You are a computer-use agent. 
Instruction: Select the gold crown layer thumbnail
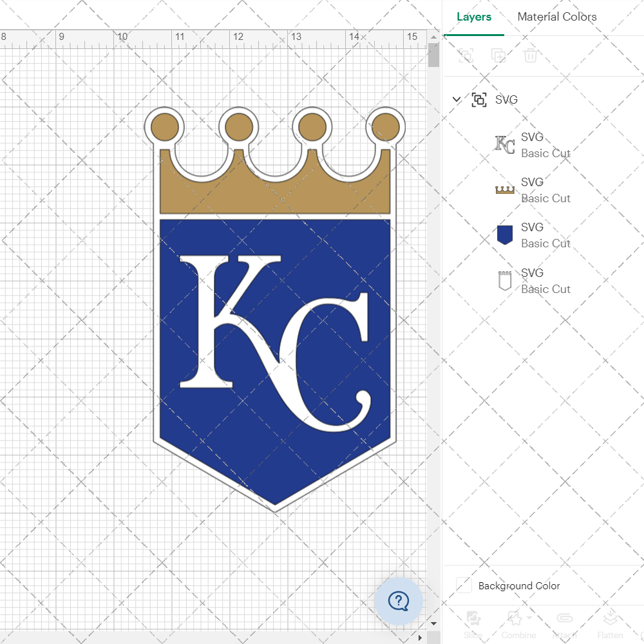click(x=505, y=190)
